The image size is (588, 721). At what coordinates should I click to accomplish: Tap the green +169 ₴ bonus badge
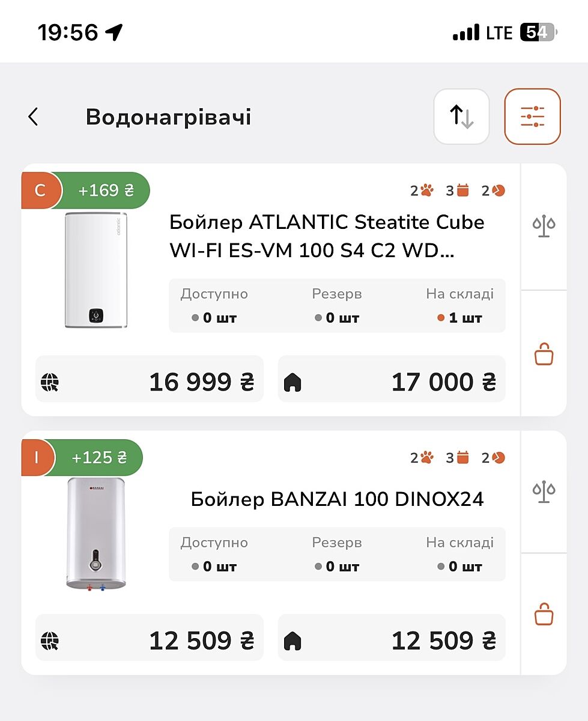tap(106, 190)
